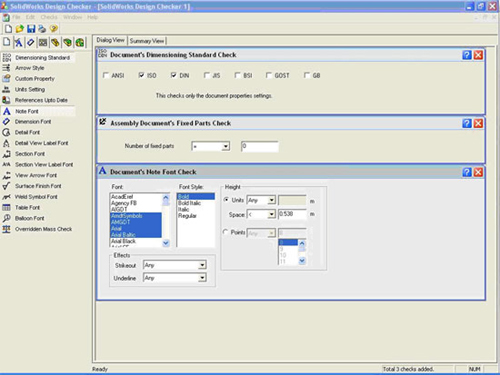Click the Space value input field
This screenshot has width=500, height=375.
point(292,214)
